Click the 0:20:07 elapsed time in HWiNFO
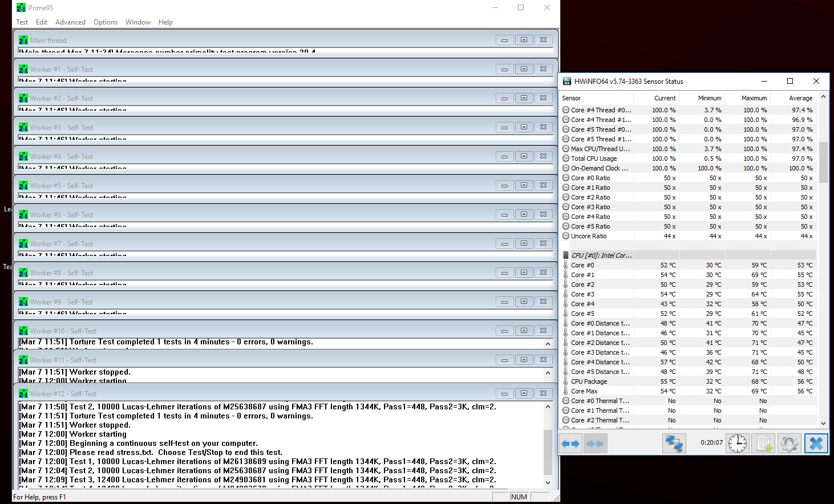Image resolution: width=834 pixels, height=504 pixels. click(711, 442)
